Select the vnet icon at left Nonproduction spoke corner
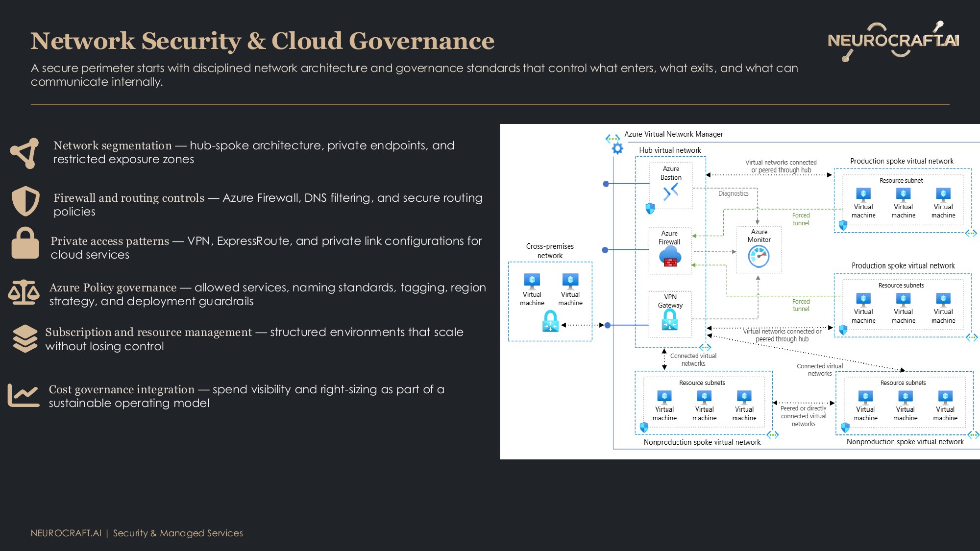The image size is (980, 551). pyautogui.click(x=773, y=435)
